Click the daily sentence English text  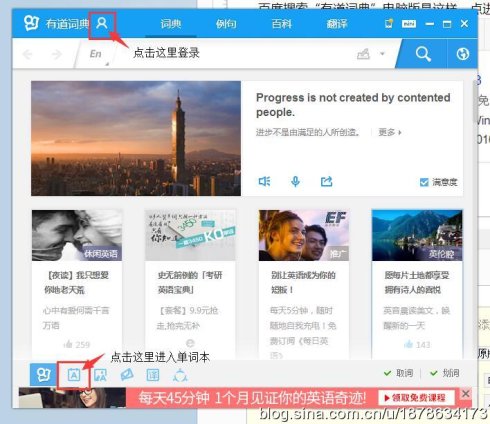353,105
